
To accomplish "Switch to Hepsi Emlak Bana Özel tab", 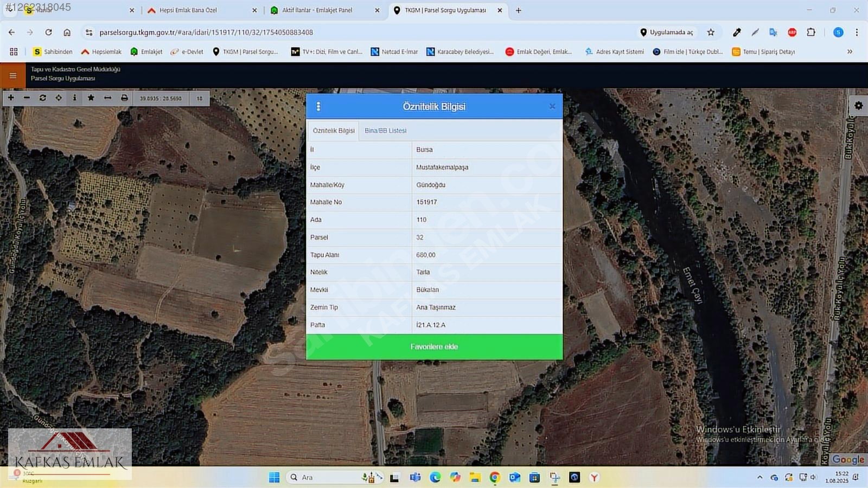I will pos(188,10).
